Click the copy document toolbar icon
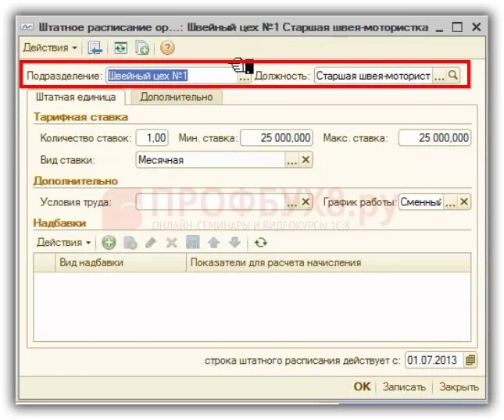Image resolution: width=504 pixels, height=420 pixels. pos(142,48)
